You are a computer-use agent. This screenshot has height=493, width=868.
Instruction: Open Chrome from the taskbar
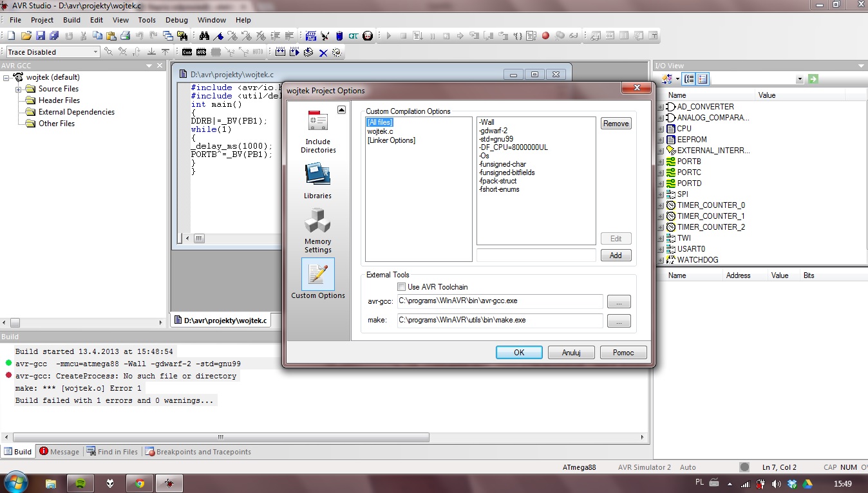pos(140,483)
